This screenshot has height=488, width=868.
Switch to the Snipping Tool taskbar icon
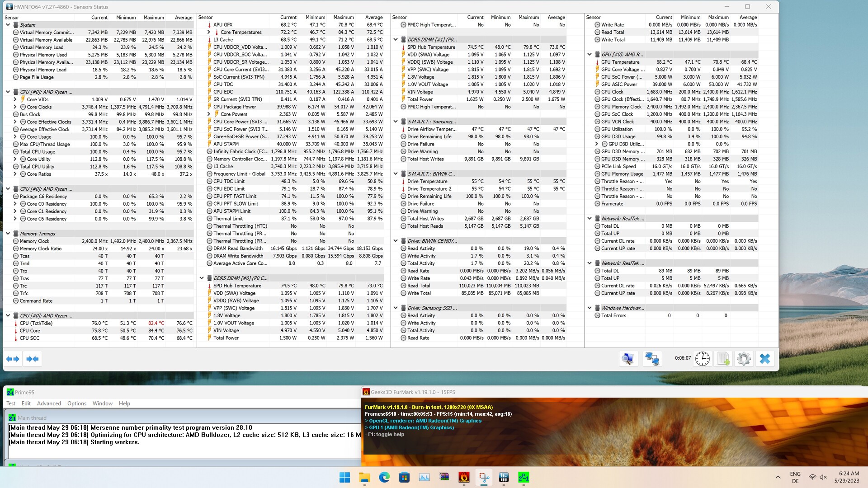click(x=484, y=477)
